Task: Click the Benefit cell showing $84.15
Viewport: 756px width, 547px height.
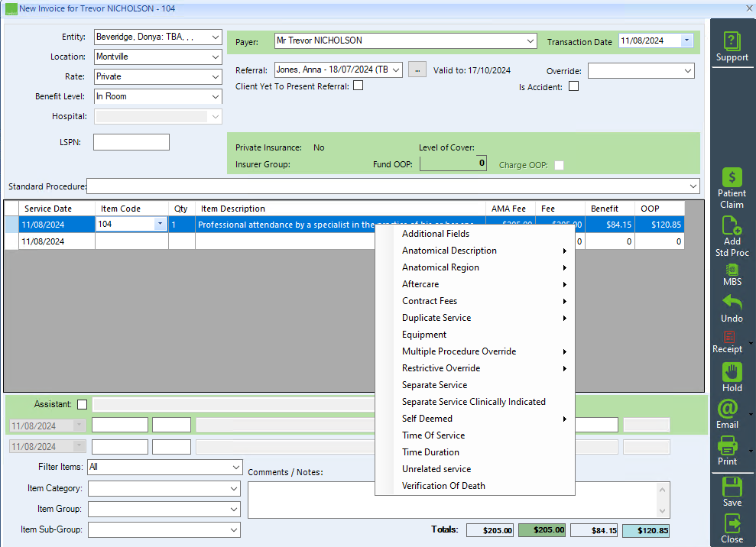Action: pyautogui.click(x=610, y=225)
